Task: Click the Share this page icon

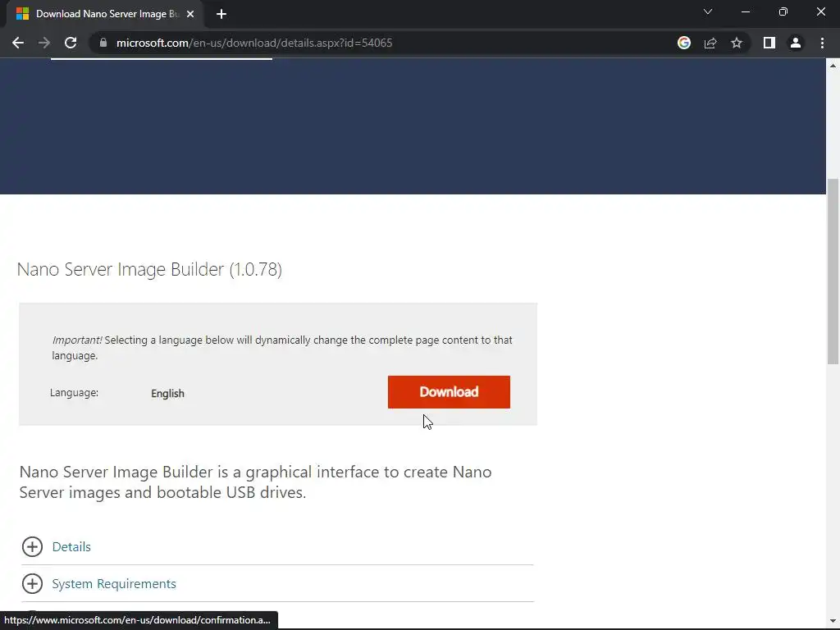Action: click(x=710, y=43)
